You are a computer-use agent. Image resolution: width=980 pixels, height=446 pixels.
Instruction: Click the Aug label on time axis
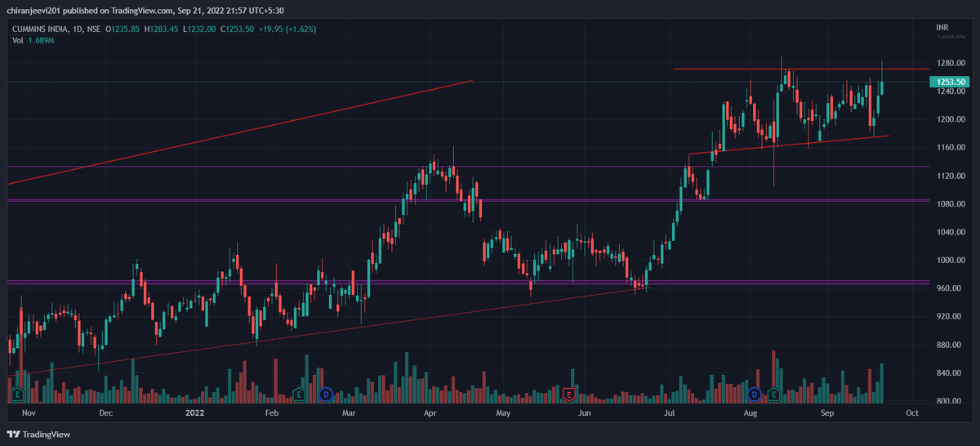(752, 413)
